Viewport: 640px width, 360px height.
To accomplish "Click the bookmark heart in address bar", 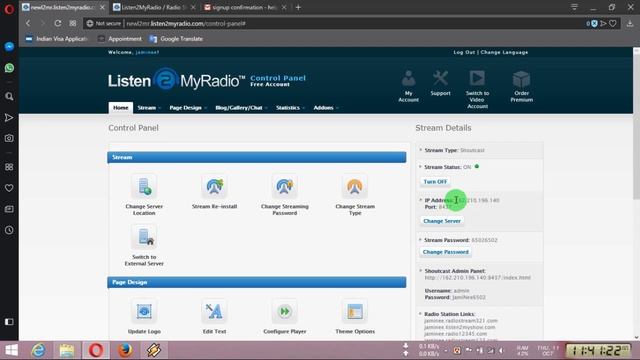I will pos(613,24).
